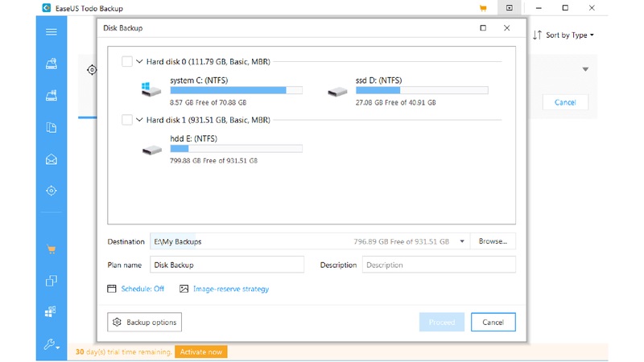Click the target icon behind the dialog
The width and height of the screenshot is (644, 362).
click(92, 70)
